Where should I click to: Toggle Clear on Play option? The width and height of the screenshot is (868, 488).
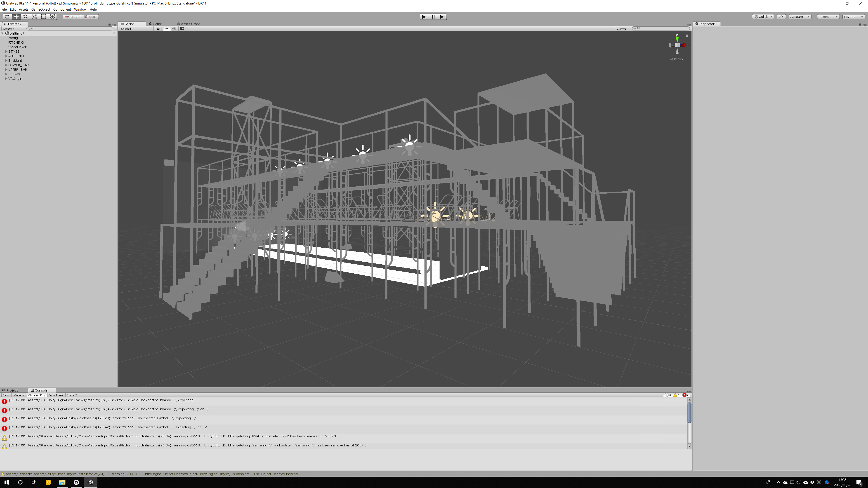37,395
